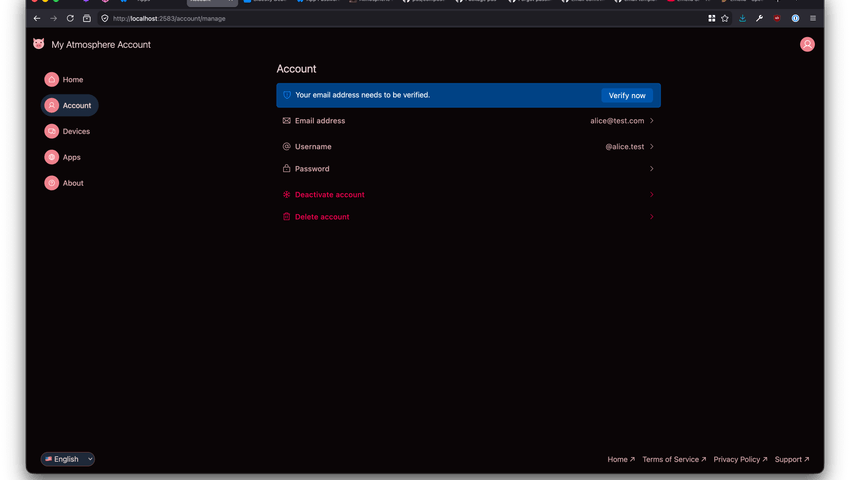Viewport: 850px width, 480px height.
Task: Open the Deactivate account row
Action: point(468,195)
